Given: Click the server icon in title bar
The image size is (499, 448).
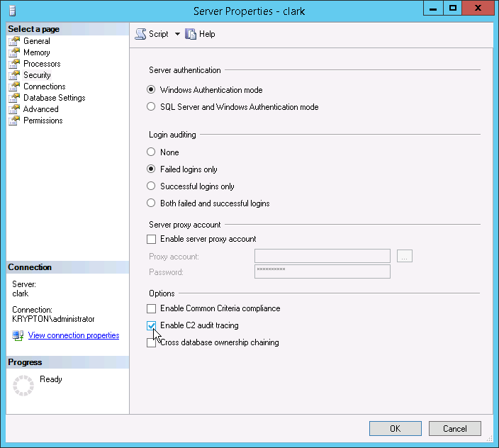Looking at the screenshot, I should point(13,11).
